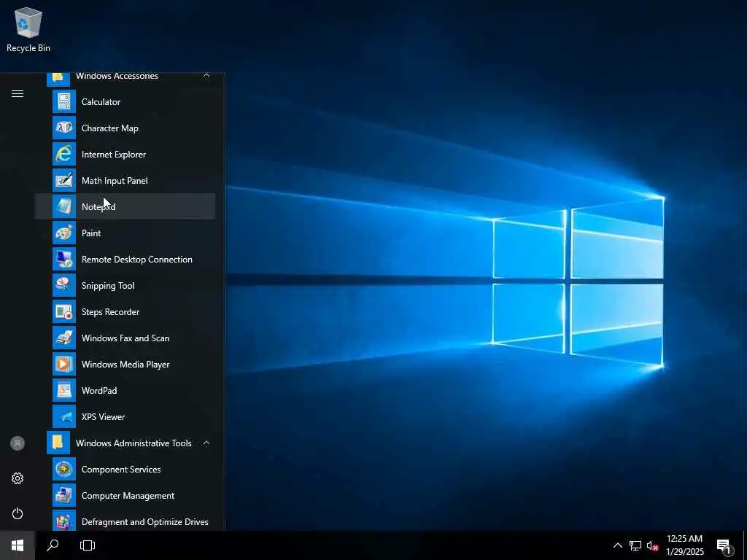
Task: Open the XPS Viewer icon
Action: (64, 416)
